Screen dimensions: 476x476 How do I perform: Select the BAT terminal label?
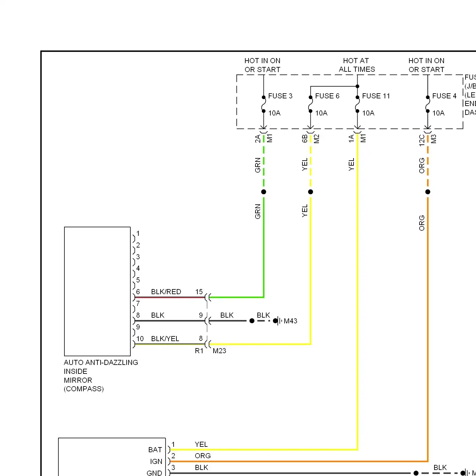[155, 450]
